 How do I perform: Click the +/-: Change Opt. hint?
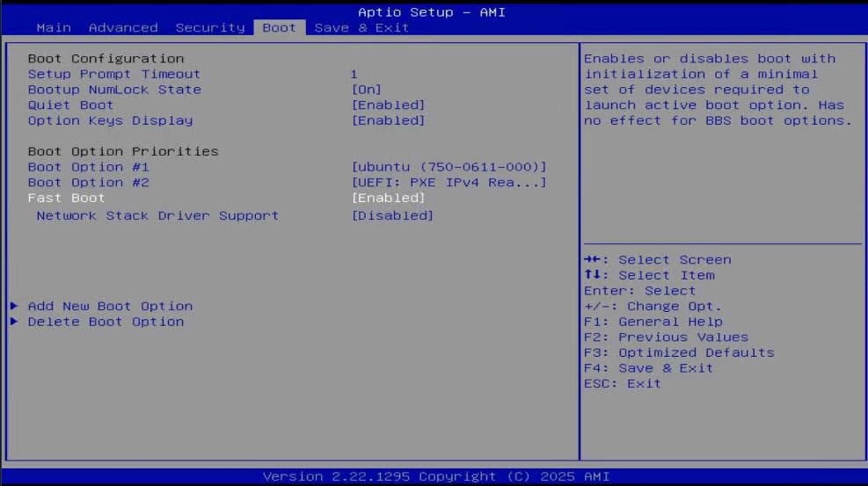coord(653,307)
